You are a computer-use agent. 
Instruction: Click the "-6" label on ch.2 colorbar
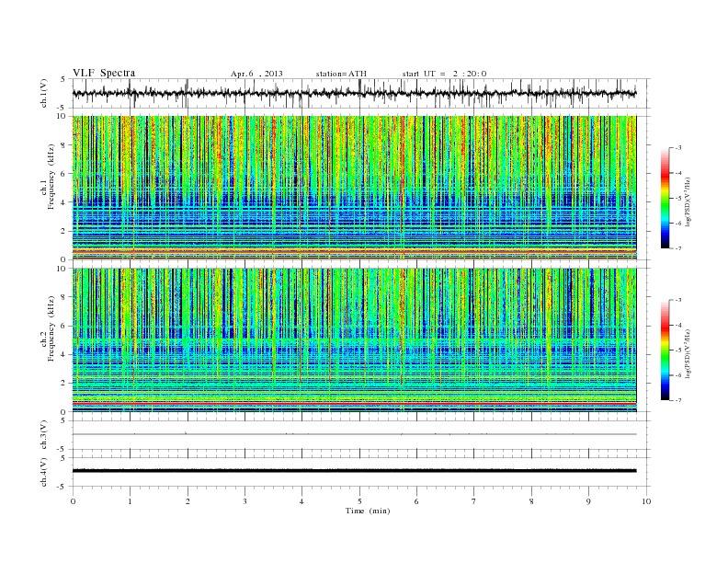click(678, 375)
